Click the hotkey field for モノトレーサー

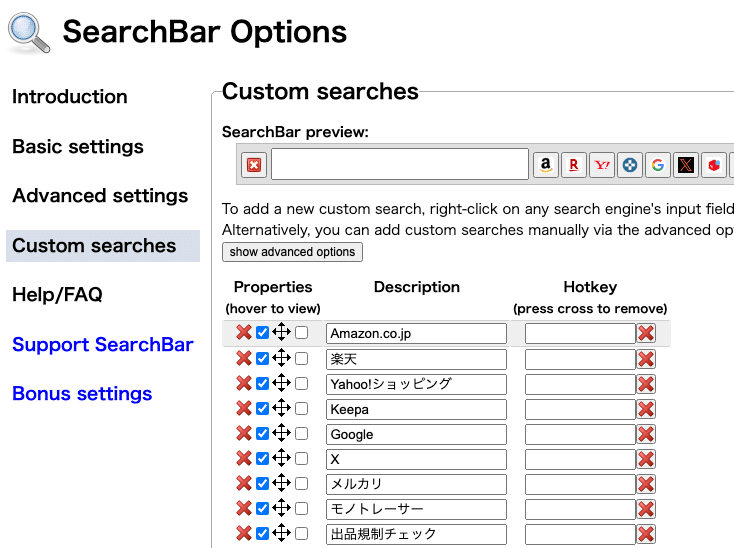click(x=580, y=509)
